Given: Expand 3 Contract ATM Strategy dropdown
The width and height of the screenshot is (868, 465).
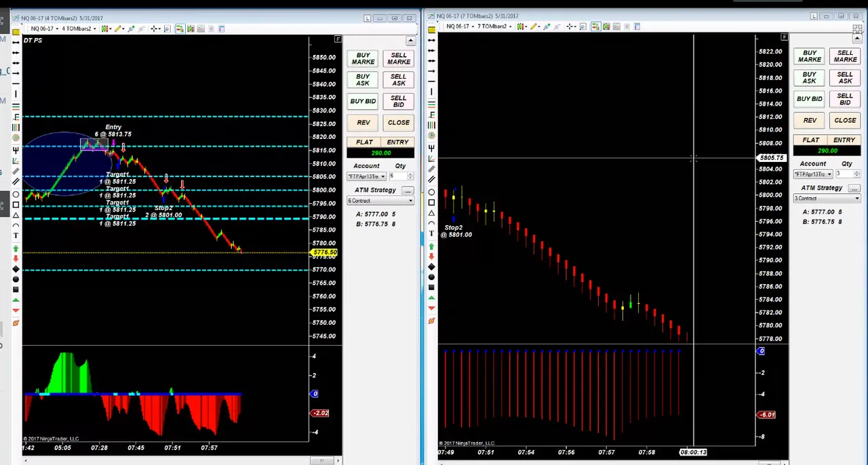Looking at the screenshot, I should [x=827, y=199].
